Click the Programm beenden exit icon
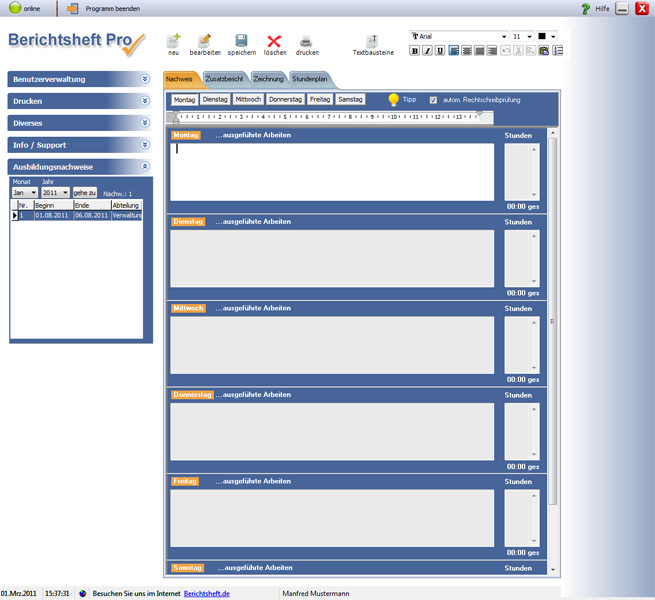Image resolution: width=655 pixels, height=600 pixels. pos(72,8)
